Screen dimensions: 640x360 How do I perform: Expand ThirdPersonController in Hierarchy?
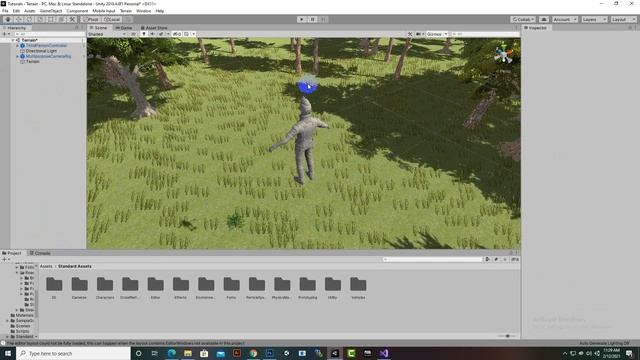(17, 46)
